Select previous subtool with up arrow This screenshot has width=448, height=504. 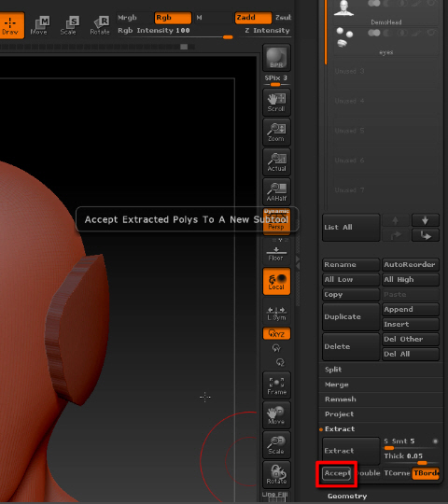coord(396,220)
